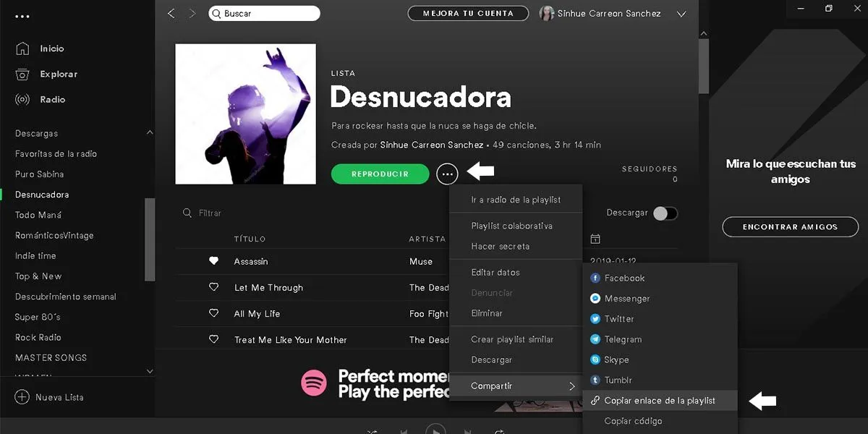This screenshot has height=434, width=868.
Task: Open the calendar date sort icon
Action: 595,239
